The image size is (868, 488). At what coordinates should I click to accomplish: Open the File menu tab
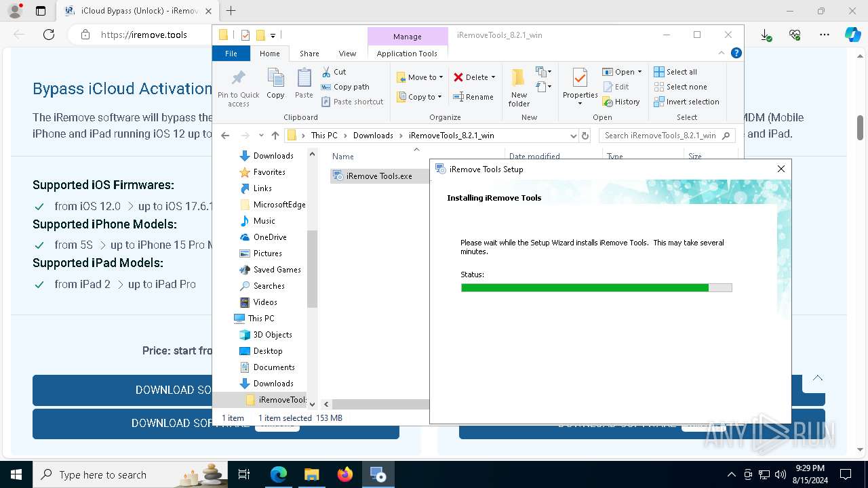(x=231, y=54)
